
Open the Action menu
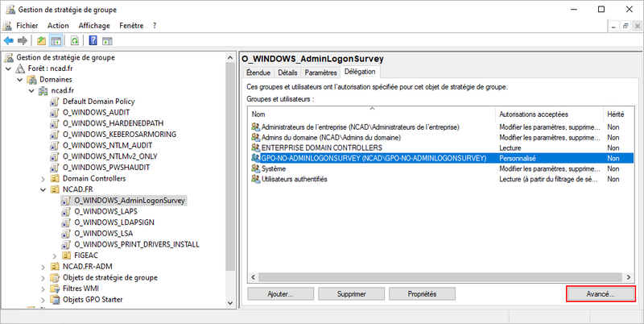[x=58, y=26]
